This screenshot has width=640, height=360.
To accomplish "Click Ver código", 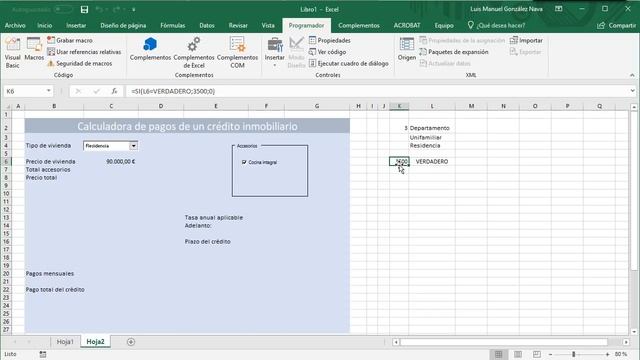I will pyautogui.click(x=327, y=52).
